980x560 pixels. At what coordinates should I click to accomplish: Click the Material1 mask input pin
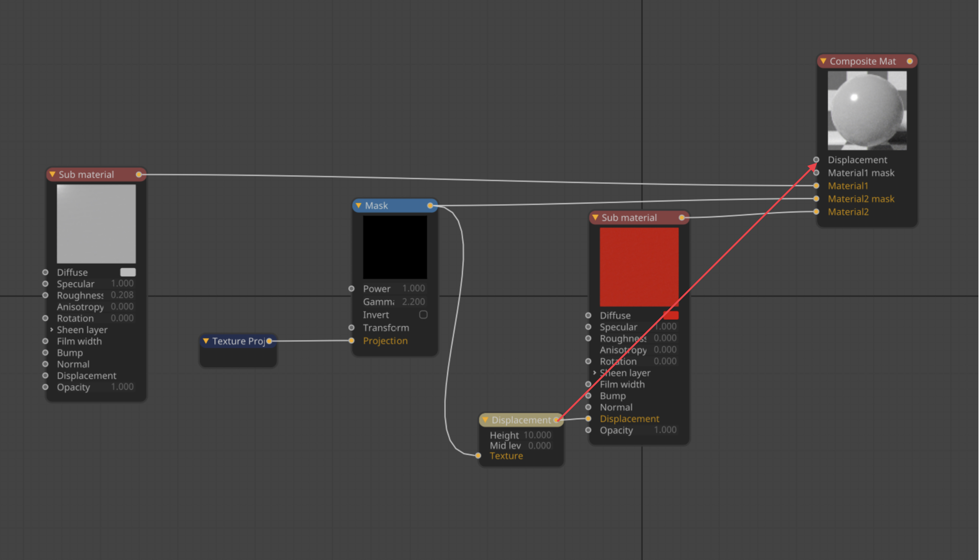point(816,173)
